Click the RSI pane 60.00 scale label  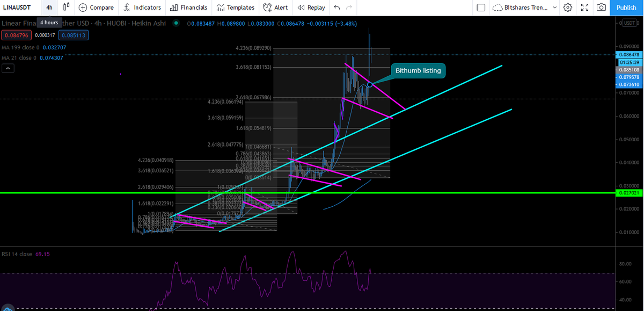click(x=625, y=281)
